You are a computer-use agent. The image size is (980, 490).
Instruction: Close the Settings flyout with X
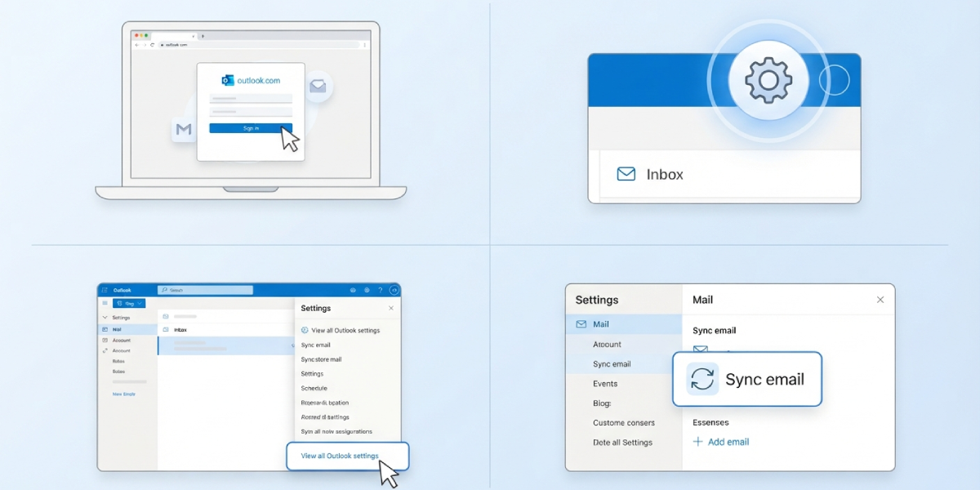391,308
